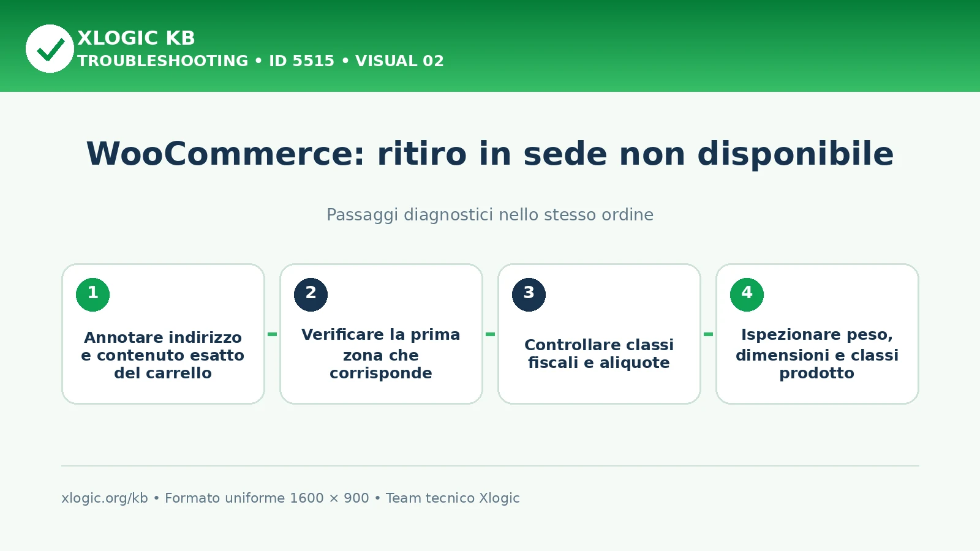Click the 'XLOGIC KB' header title
The image size is (980, 551).
[136, 38]
